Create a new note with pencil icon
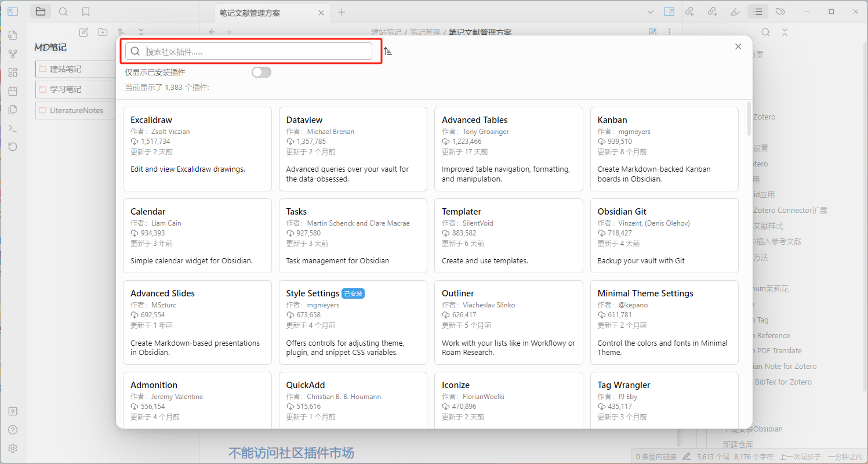The height and width of the screenshot is (464, 868). point(83,32)
